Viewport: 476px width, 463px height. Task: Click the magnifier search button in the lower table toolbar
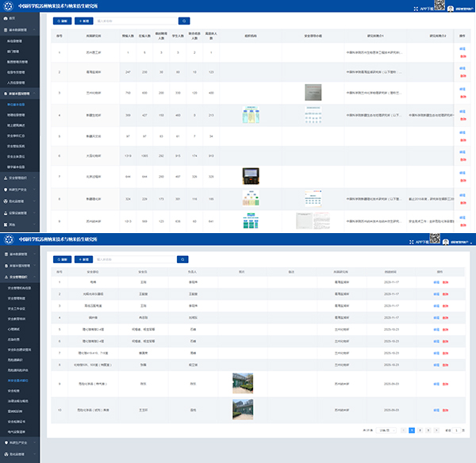tap(182, 258)
